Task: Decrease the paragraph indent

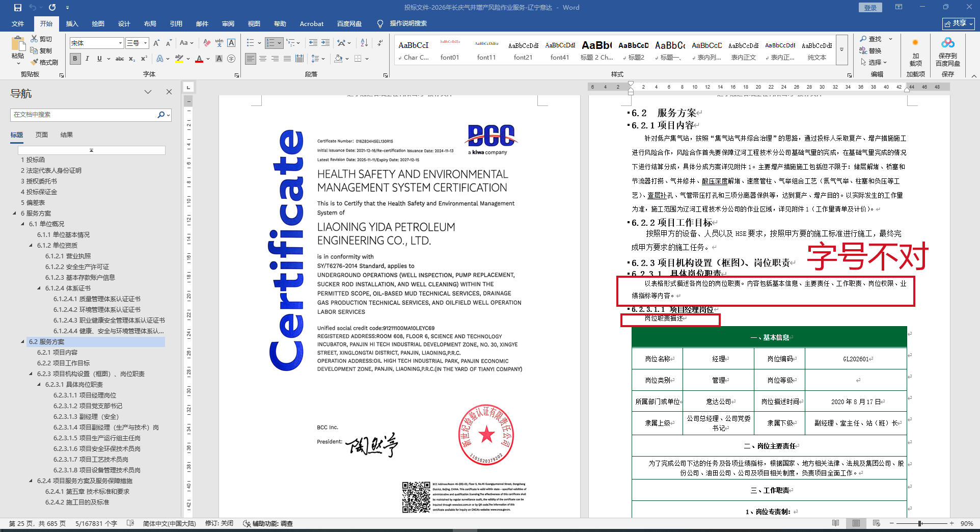Action: click(x=313, y=43)
